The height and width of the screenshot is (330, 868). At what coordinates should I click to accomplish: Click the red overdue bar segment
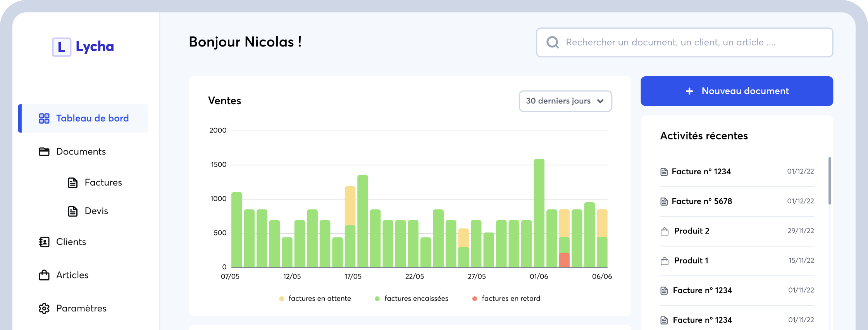tap(564, 260)
